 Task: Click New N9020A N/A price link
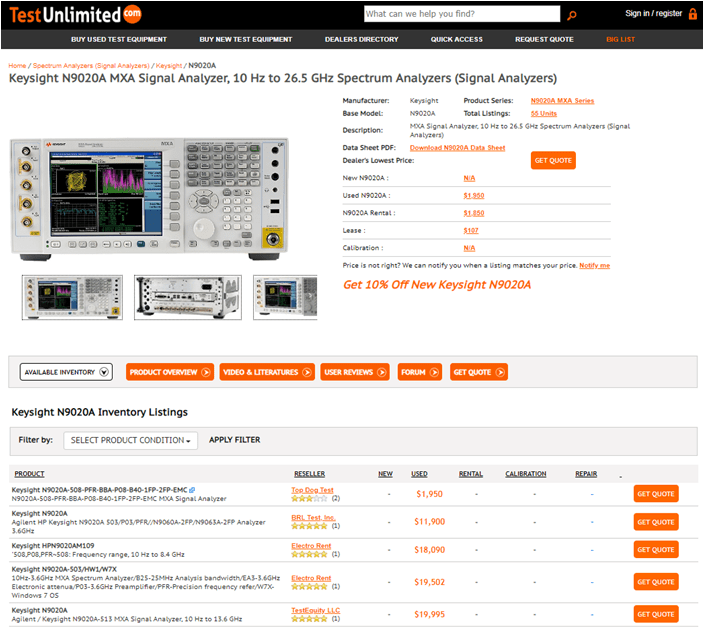coord(469,178)
